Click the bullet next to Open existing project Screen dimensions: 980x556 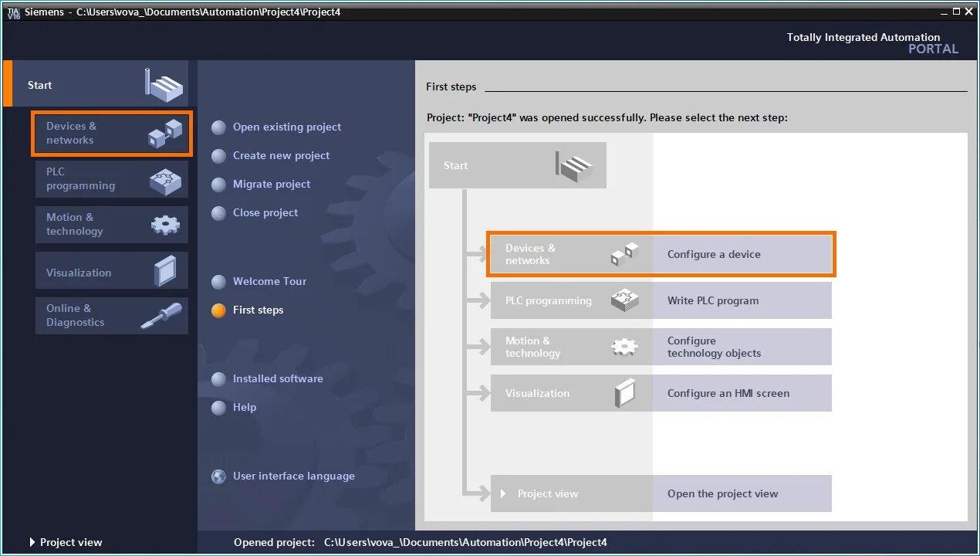[219, 127]
